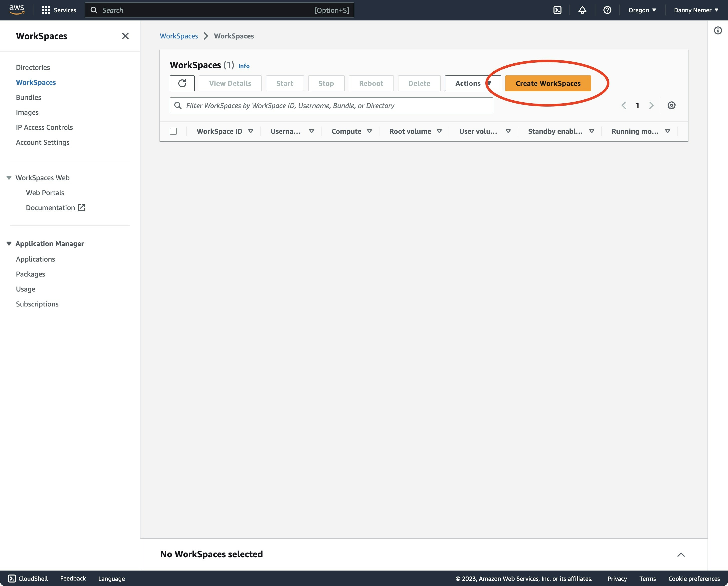This screenshot has height=586, width=728.
Task: Open the Services grid menu
Action: pos(59,10)
